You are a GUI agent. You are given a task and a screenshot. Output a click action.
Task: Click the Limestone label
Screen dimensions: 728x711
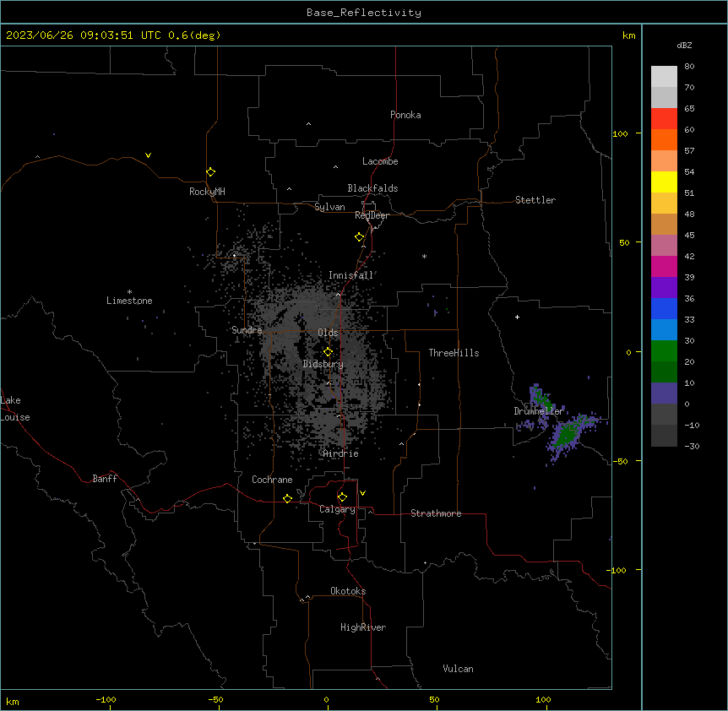click(129, 301)
